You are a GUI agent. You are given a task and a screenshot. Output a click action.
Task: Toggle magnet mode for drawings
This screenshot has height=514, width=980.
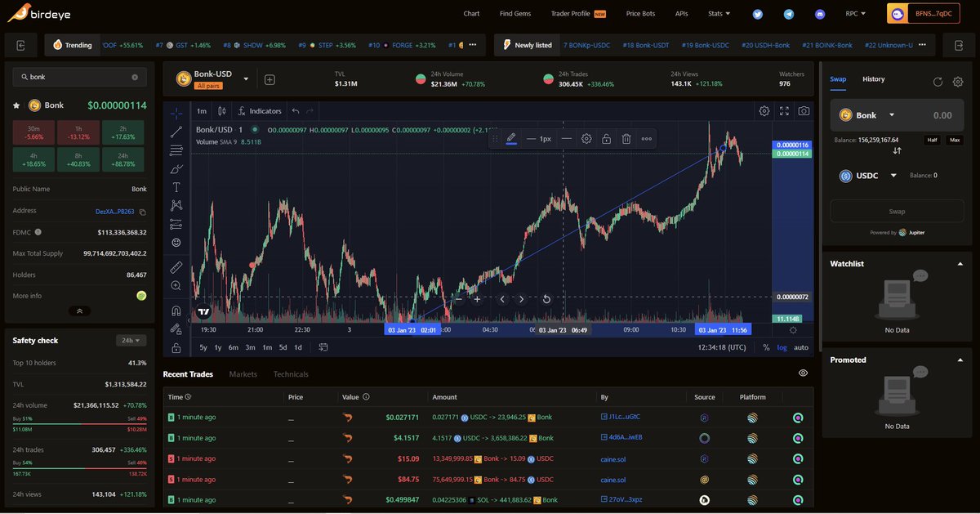tap(176, 311)
